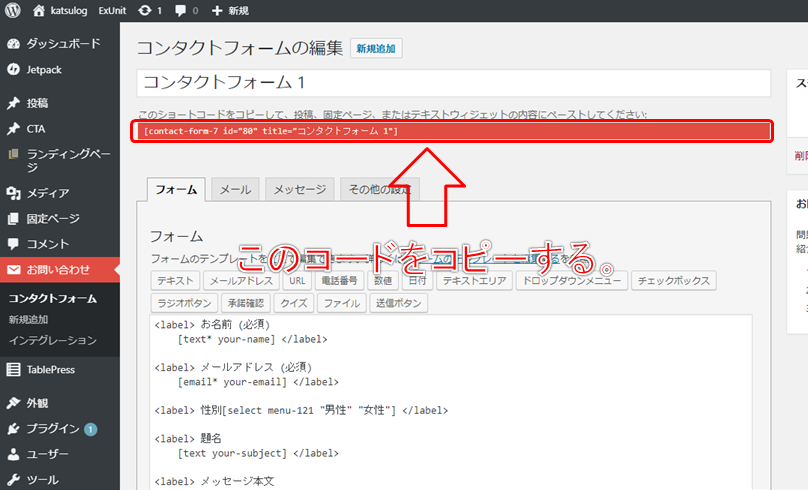Click the ダッシュボード dashboard icon
The width and height of the screenshot is (808, 490).
click(13, 44)
